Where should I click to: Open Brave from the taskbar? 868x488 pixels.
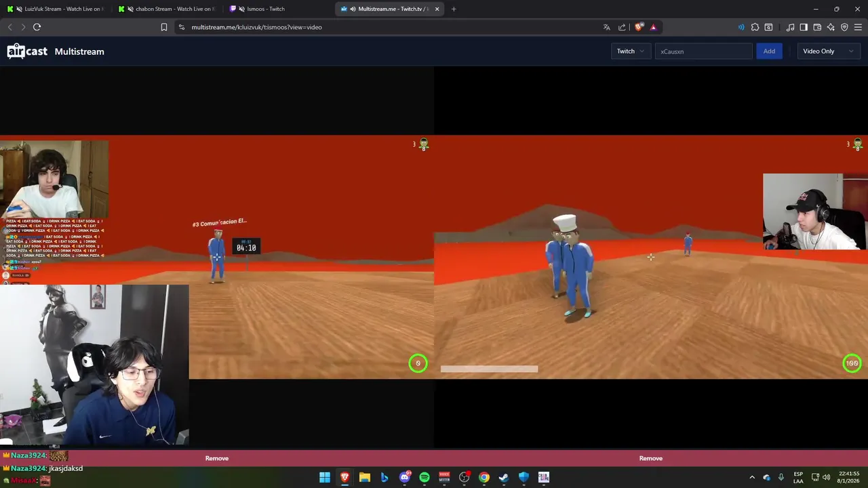344,477
